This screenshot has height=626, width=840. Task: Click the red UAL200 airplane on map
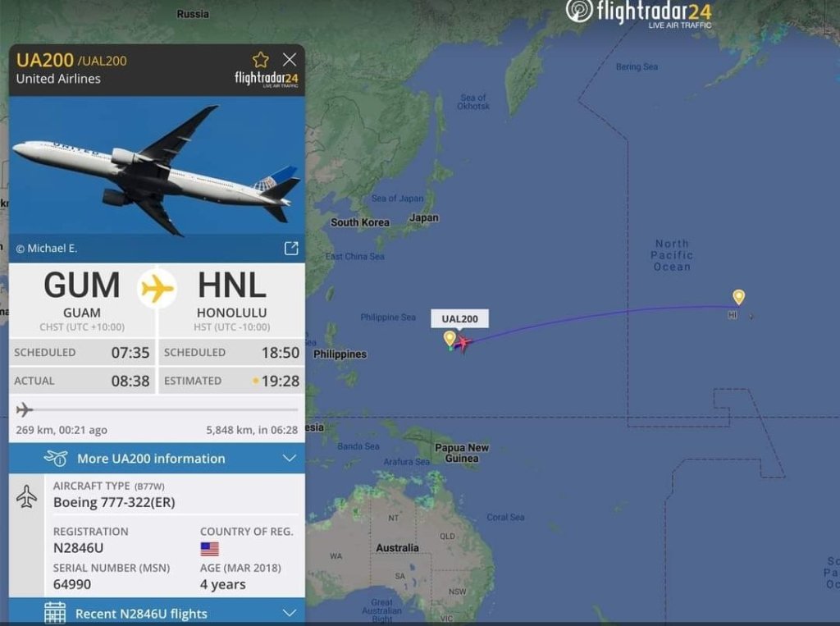(463, 342)
